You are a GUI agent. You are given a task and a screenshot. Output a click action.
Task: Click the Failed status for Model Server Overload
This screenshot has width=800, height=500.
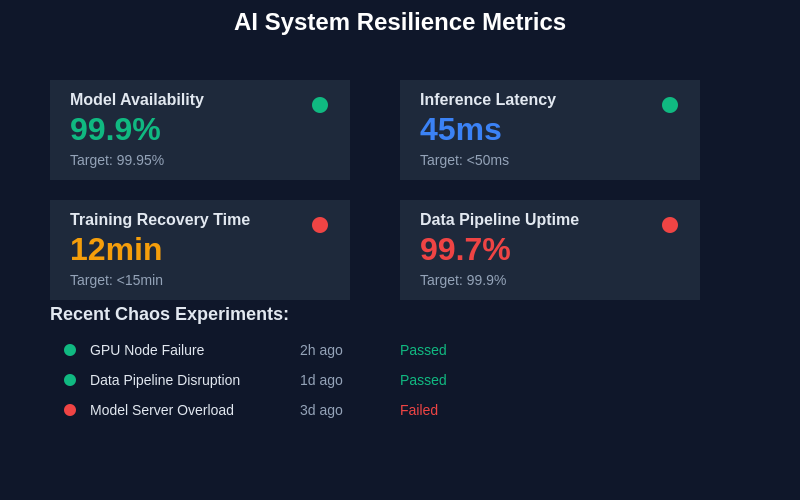click(419, 410)
